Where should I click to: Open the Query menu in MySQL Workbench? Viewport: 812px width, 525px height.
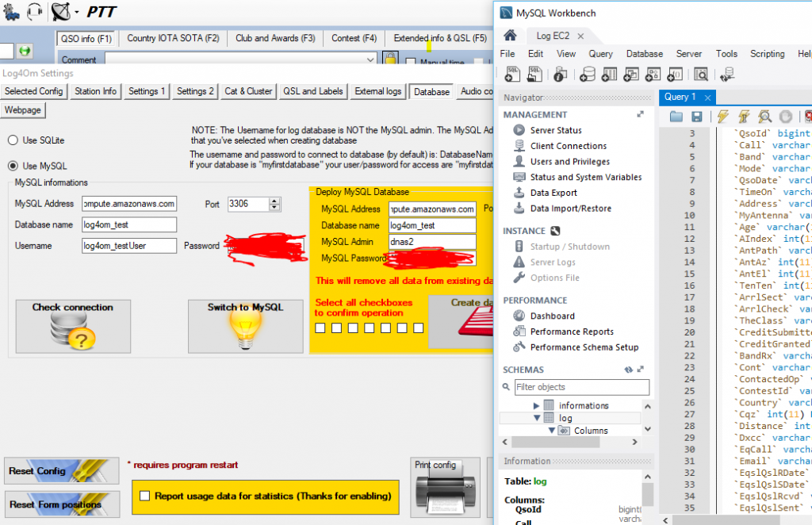tap(600, 54)
